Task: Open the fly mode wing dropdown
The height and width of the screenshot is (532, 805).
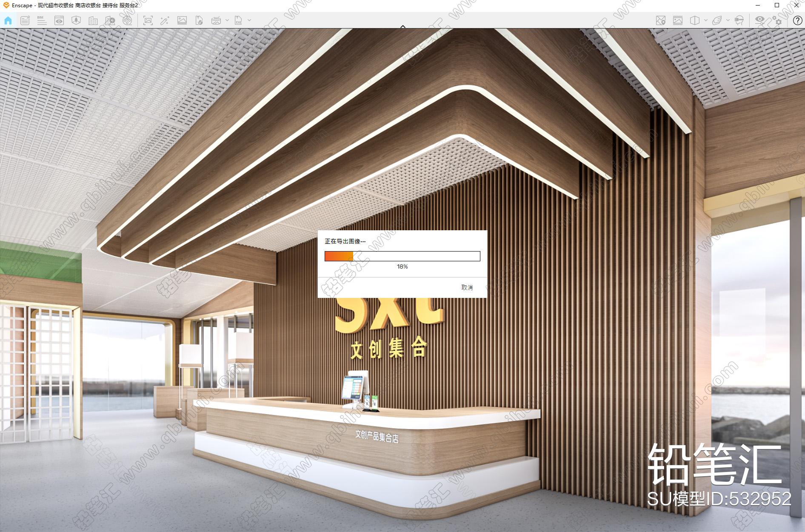Action: point(728,20)
